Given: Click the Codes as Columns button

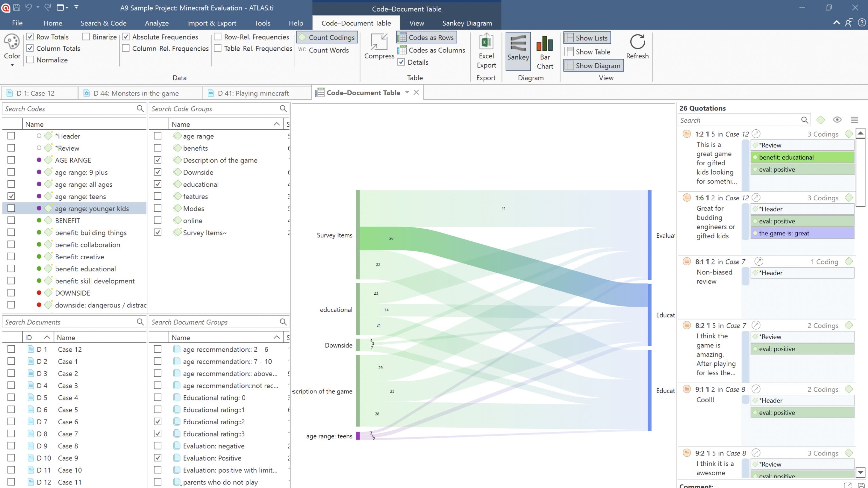Looking at the screenshot, I should point(432,50).
